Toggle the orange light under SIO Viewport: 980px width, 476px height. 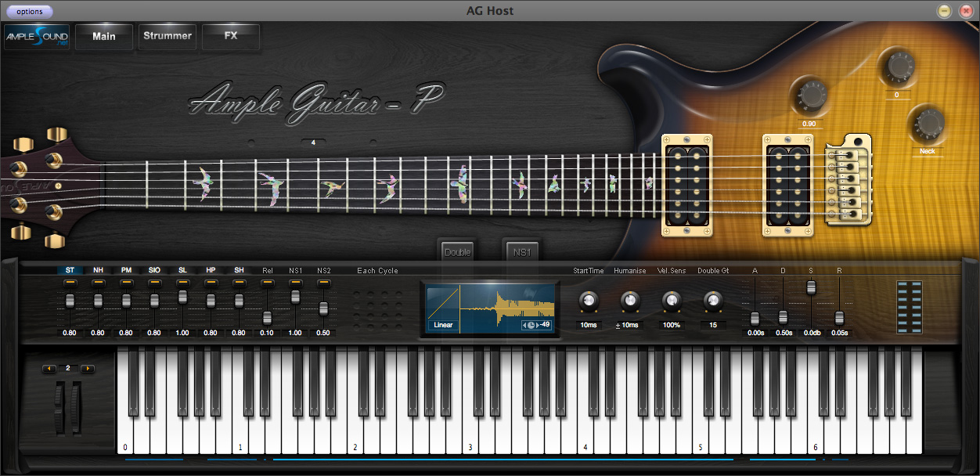(154, 282)
